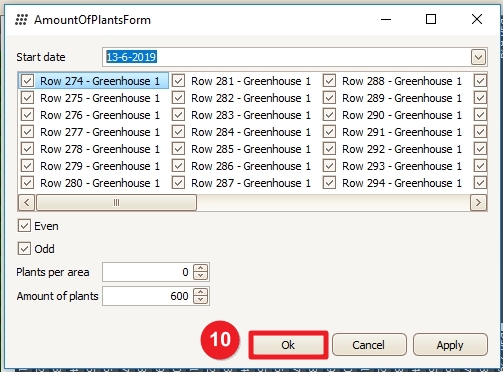Uncheck Row 280 - Greenhouse 1
This screenshot has height=372, width=503.
click(27, 183)
